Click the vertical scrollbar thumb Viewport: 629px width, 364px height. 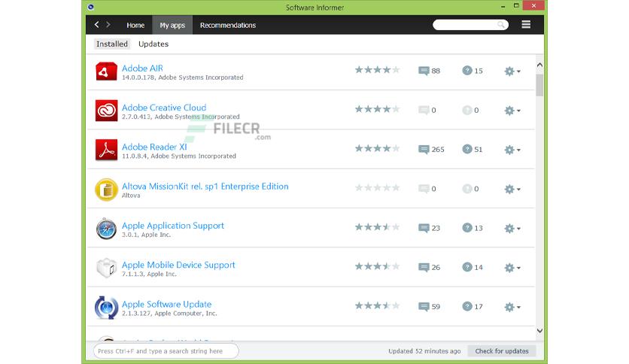point(539,85)
